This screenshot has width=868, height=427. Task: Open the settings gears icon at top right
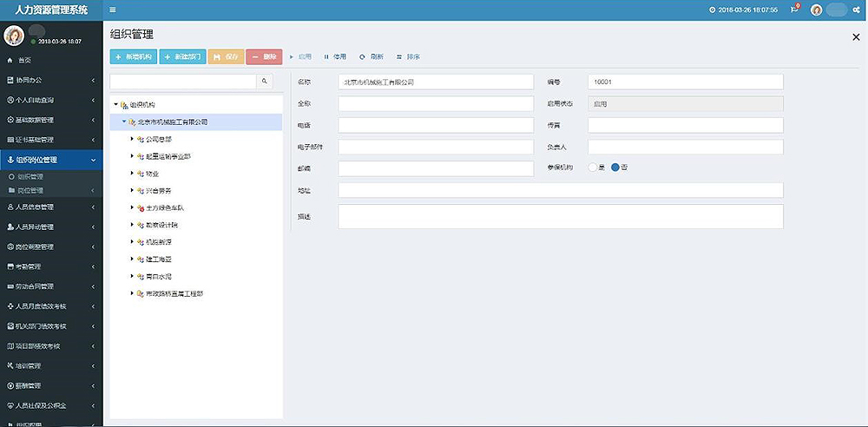tap(856, 10)
